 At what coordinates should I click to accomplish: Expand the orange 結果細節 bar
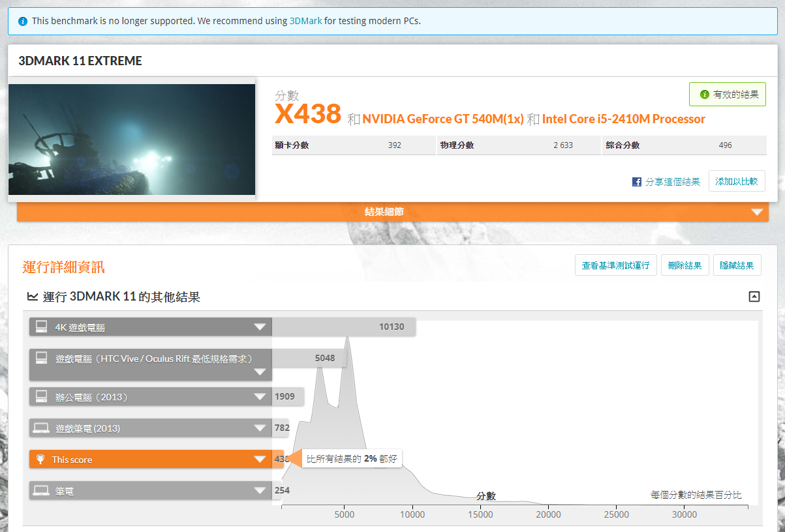coord(393,212)
